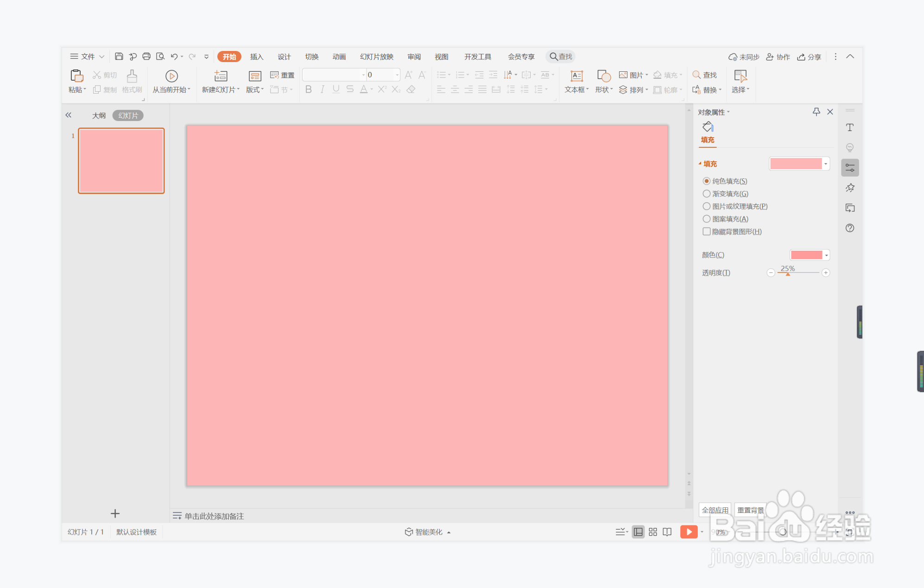Screen dimensions: 924x588
Task: Start slideshow from current slide icon
Action: click(171, 76)
